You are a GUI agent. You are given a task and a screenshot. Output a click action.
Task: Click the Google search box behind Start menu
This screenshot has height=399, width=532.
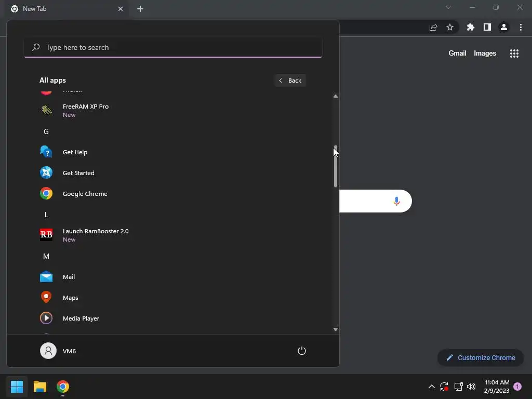pyautogui.click(x=375, y=201)
